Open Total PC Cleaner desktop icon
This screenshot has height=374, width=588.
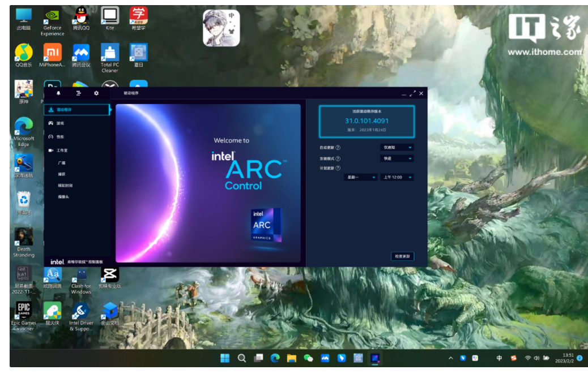point(110,58)
